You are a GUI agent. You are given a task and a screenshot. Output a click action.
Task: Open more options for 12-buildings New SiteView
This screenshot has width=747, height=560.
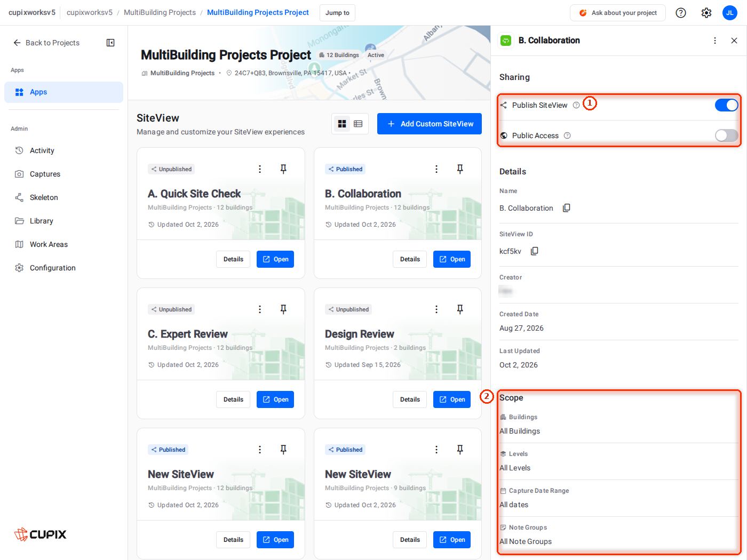coord(260,450)
